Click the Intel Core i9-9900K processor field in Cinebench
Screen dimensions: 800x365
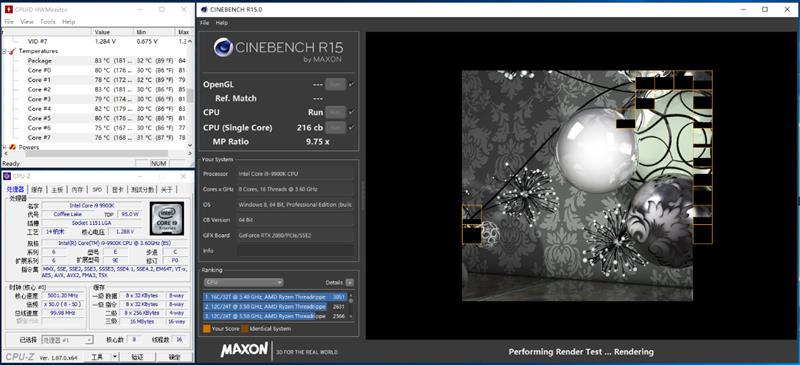pos(295,174)
